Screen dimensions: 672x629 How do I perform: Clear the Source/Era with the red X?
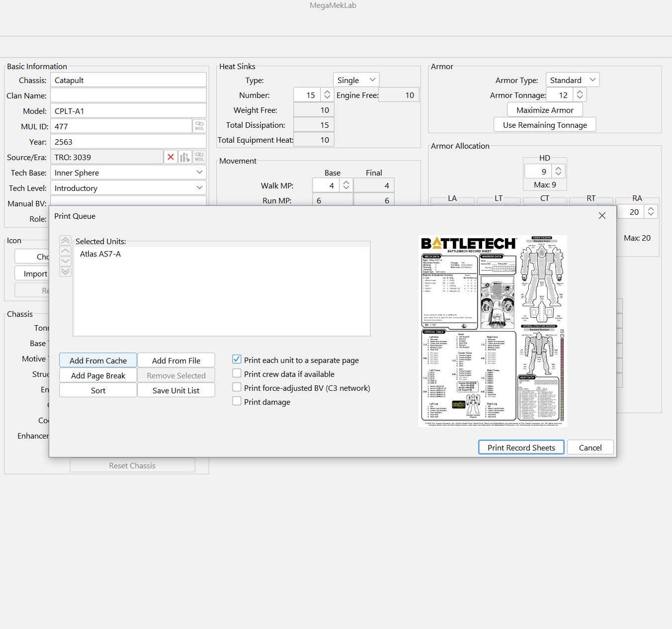click(170, 157)
